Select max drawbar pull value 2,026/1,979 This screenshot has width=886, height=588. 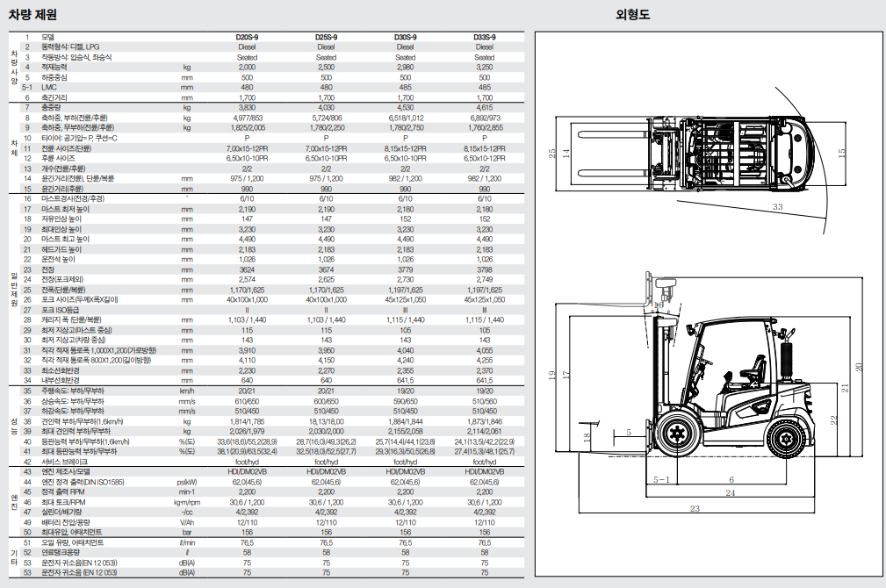[x=247, y=432]
